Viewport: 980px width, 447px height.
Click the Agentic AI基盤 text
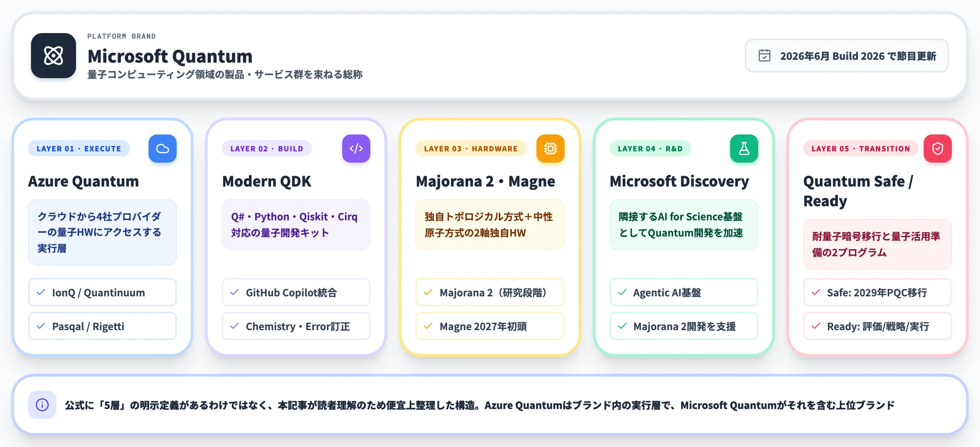tap(667, 292)
